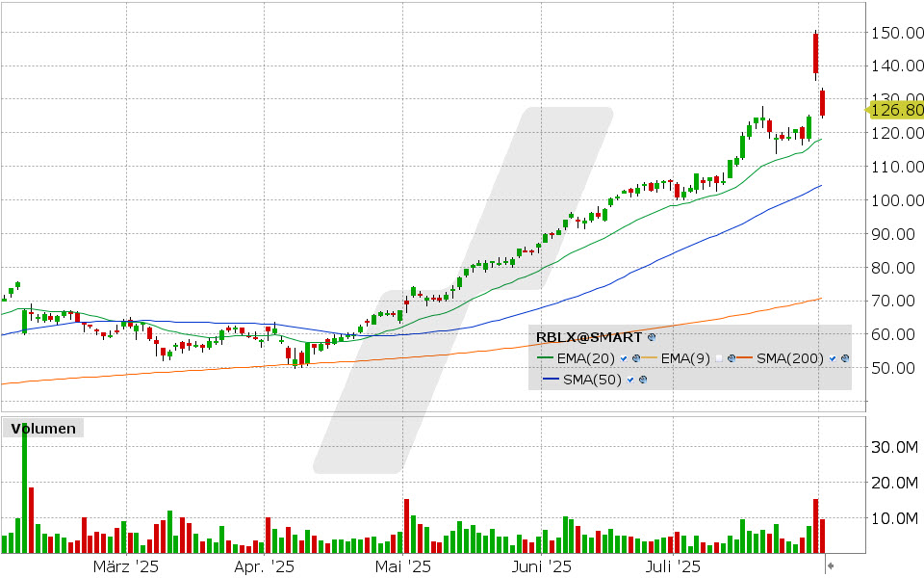Click the 20.0M volume axis label
The width and height of the screenshot is (924, 578).
pyautogui.click(x=894, y=483)
